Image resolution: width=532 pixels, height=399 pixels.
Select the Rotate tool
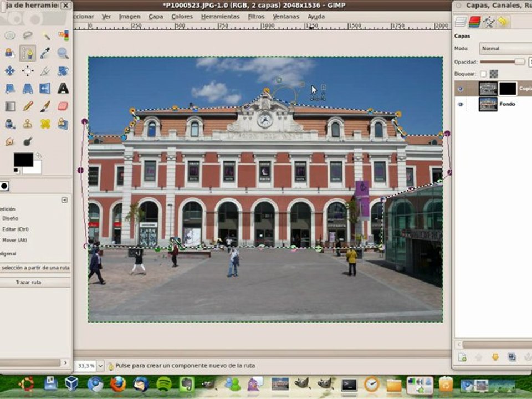63,70
